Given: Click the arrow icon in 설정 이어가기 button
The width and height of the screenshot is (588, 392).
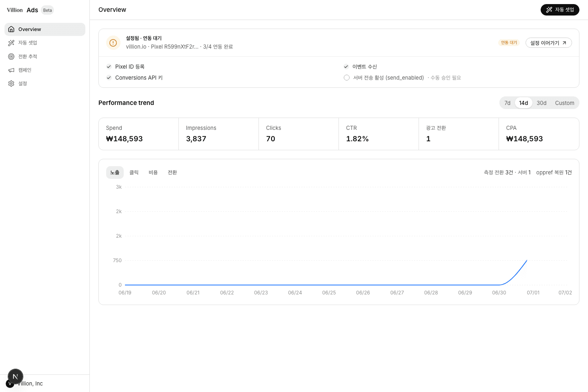Looking at the screenshot, I should (564, 43).
